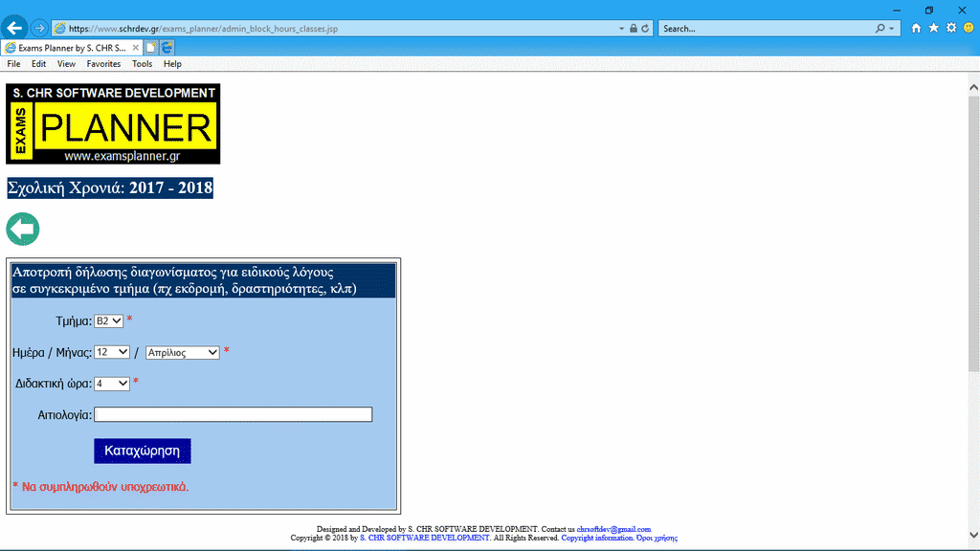The image size is (980, 551).
Task: Open the Favorites menu
Action: click(x=103, y=64)
